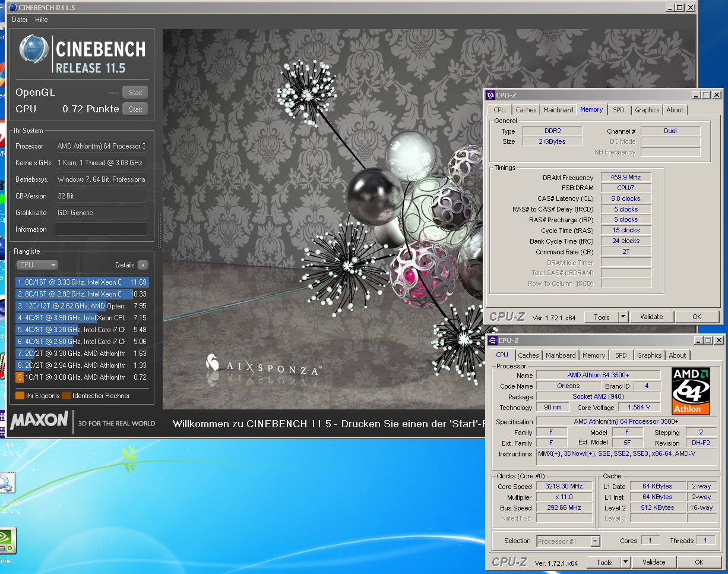Select ranking row 2 with score 10.33

82,294
